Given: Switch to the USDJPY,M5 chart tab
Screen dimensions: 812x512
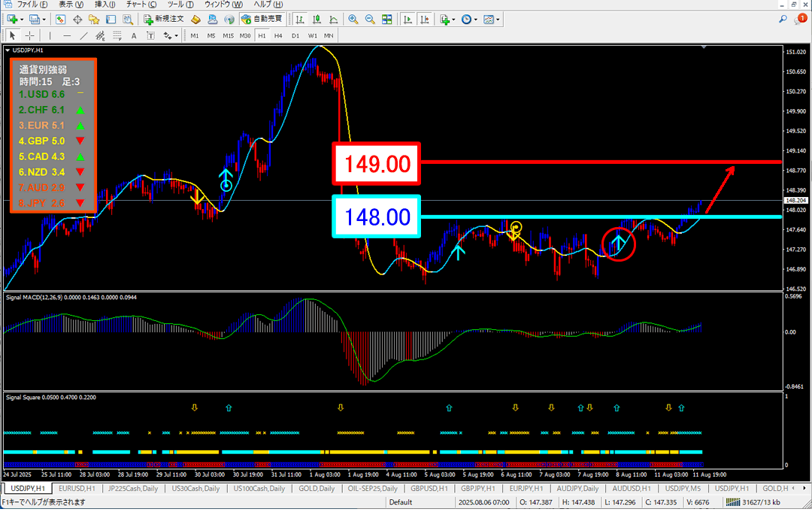Looking at the screenshot, I should tap(683, 488).
